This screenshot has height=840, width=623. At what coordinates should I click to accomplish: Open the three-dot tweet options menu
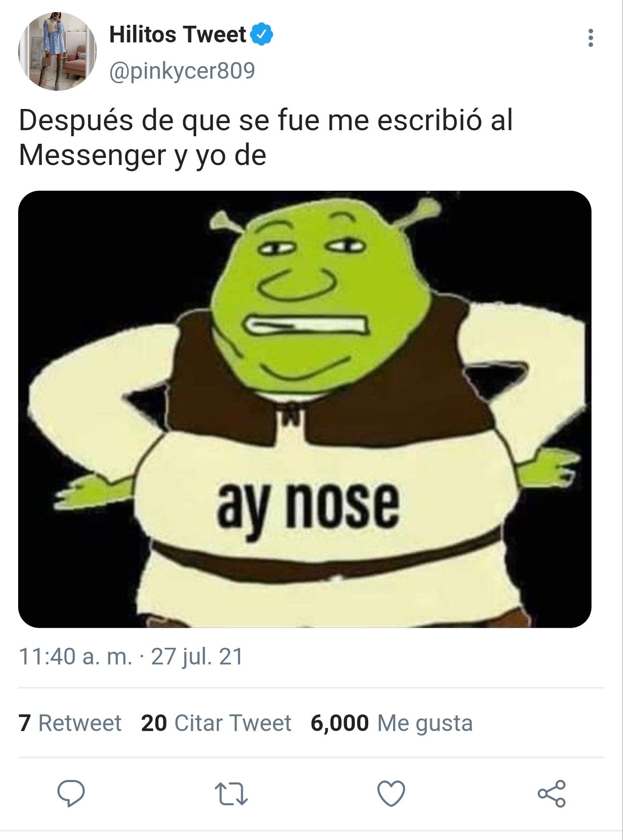[x=590, y=38]
